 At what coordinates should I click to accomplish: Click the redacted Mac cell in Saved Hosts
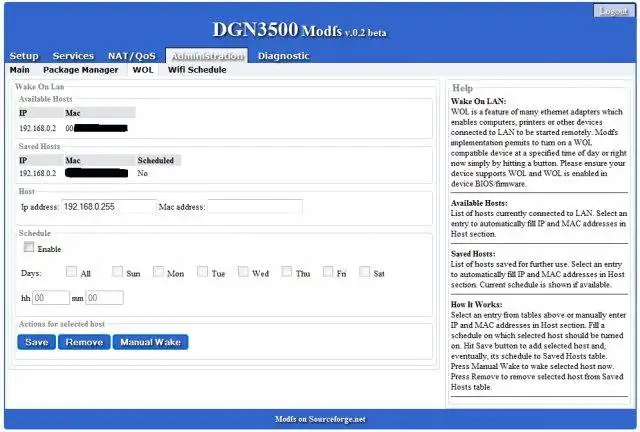pos(96,173)
